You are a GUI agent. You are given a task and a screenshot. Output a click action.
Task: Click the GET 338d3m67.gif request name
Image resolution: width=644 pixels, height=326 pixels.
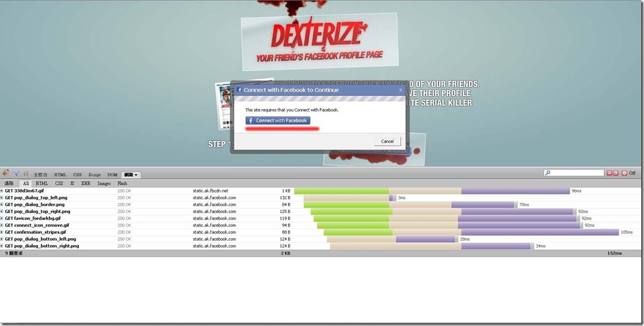tap(25, 191)
